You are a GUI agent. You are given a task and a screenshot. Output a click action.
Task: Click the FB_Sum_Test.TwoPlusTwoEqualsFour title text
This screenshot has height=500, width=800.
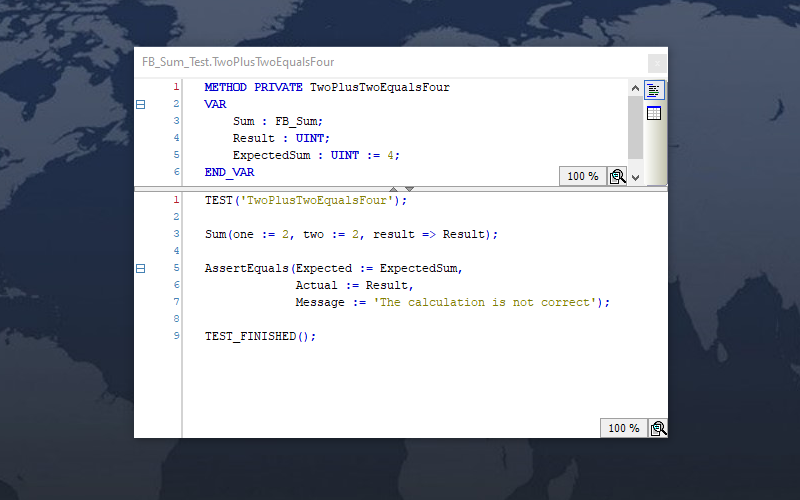click(x=238, y=62)
